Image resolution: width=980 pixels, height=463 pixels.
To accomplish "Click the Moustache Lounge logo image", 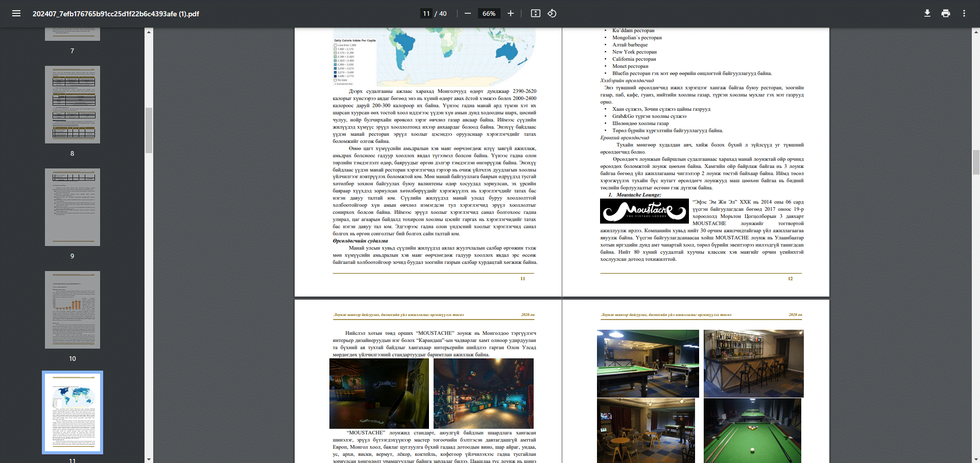I will coord(644,211).
